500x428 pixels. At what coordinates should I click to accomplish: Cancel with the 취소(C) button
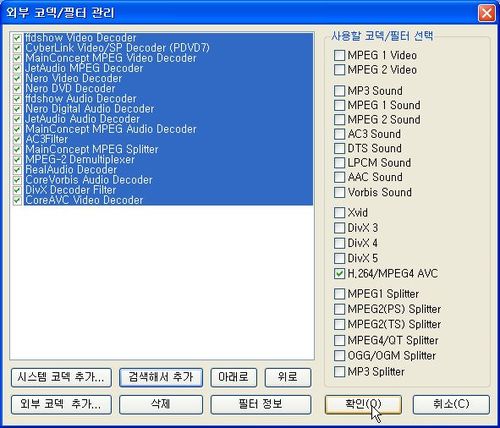pyautogui.click(x=451, y=404)
